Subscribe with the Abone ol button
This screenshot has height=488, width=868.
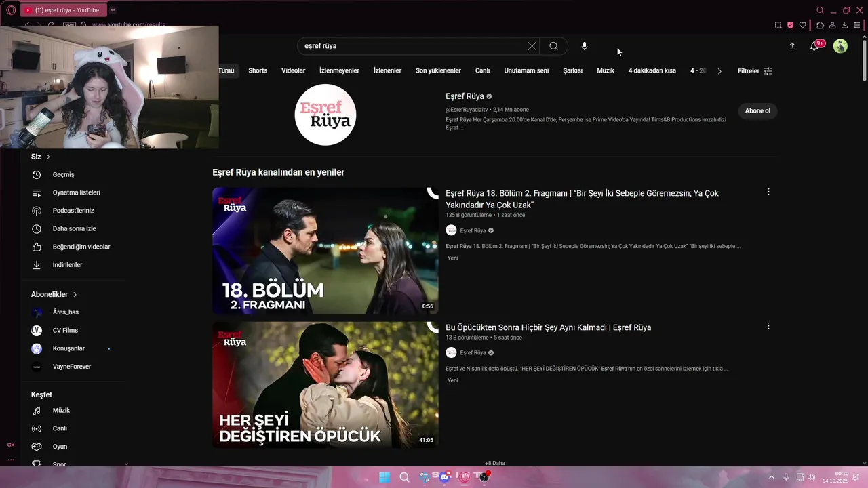click(757, 110)
